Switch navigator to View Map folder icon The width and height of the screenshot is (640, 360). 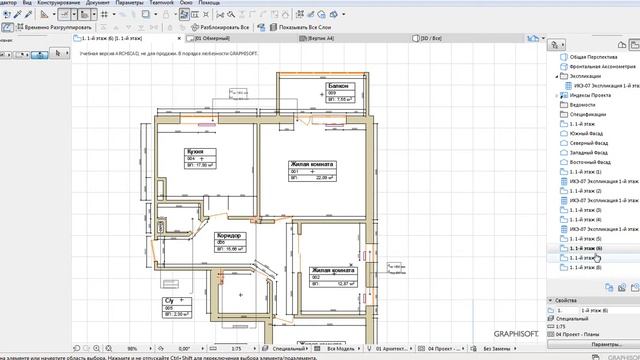[x=635, y=45]
